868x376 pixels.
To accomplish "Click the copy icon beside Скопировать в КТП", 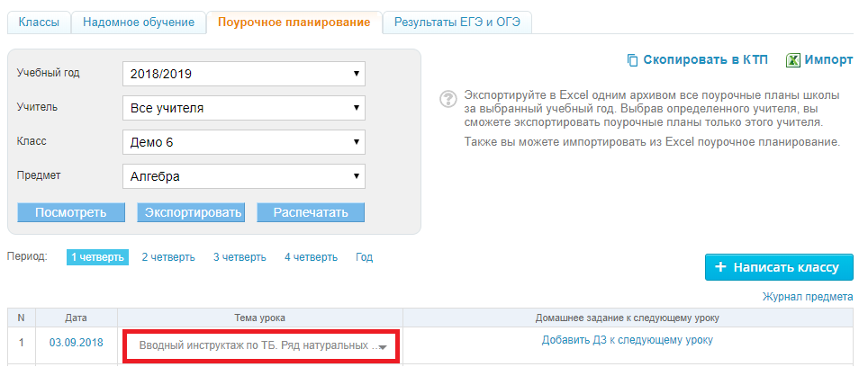I will pos(632,60).
